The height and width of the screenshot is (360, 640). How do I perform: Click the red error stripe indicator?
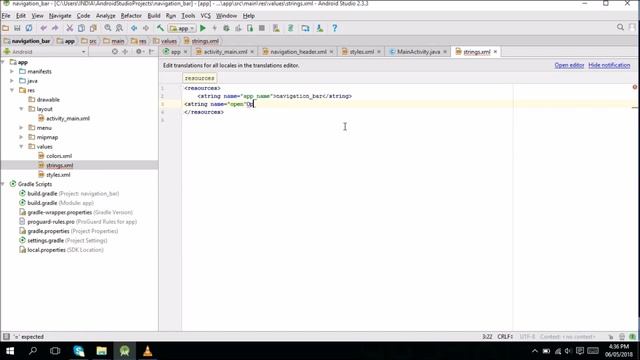coord(635,87)
